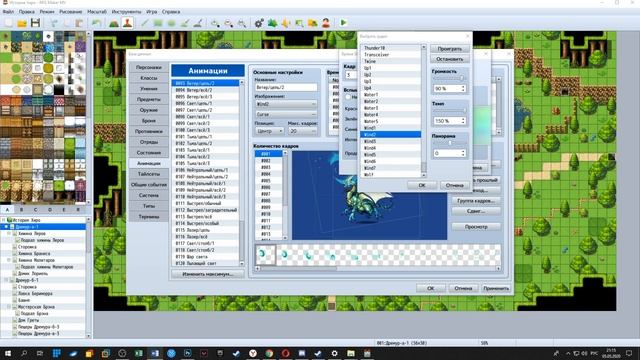Open the Игра menu
The height and width of the screenshot is (360, 640).
click(151, 12)
